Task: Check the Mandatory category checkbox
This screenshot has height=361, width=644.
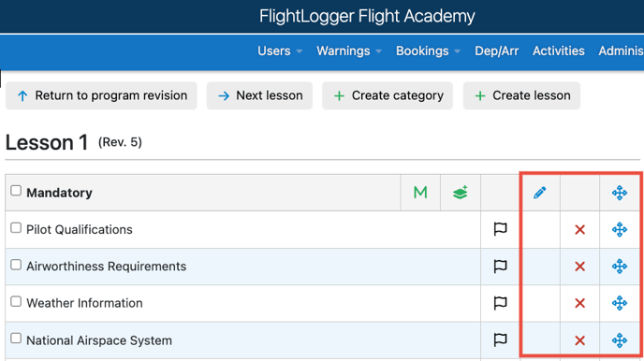Action: [16, 191]
